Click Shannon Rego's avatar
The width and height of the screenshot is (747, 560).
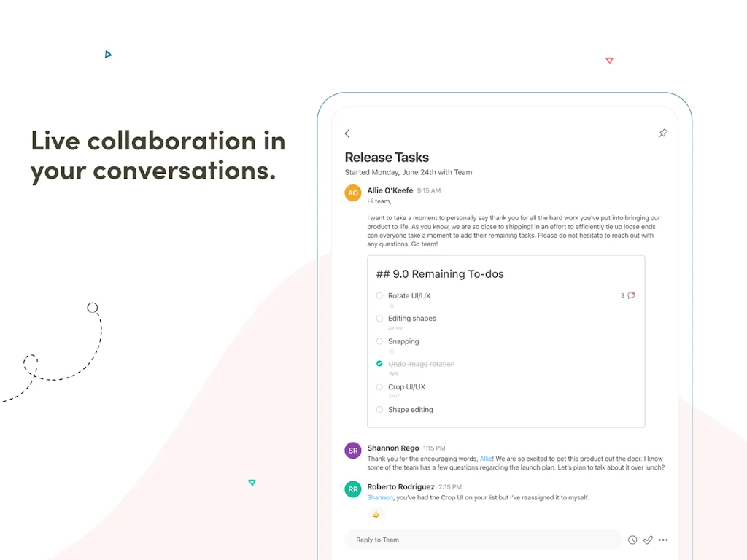pos(352,450)
